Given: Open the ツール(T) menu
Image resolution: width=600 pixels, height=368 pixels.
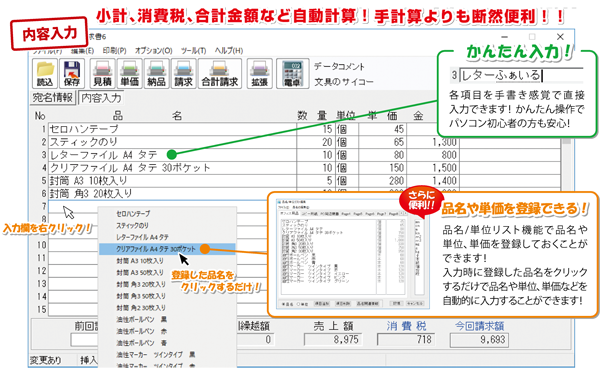Looking at the screenshot, I should 194,50.
